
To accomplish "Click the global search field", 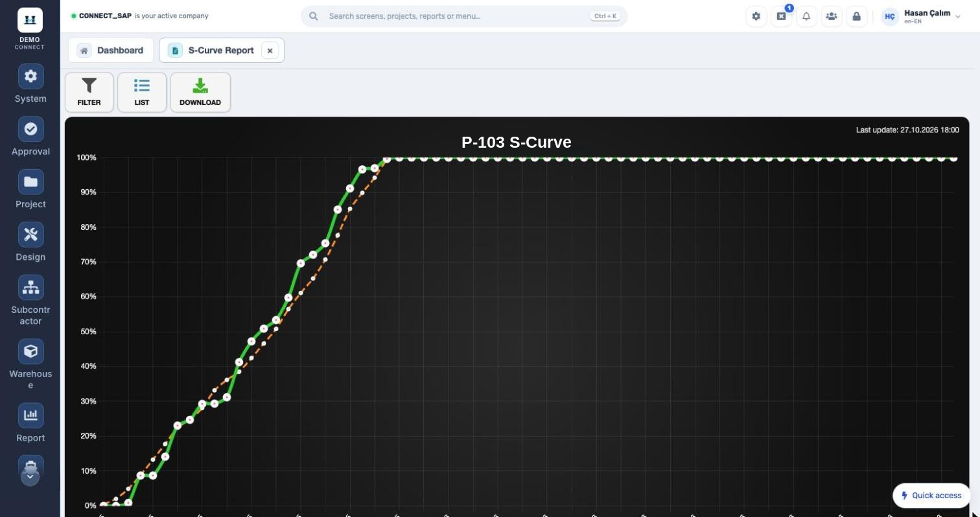I will coord(464,16).
